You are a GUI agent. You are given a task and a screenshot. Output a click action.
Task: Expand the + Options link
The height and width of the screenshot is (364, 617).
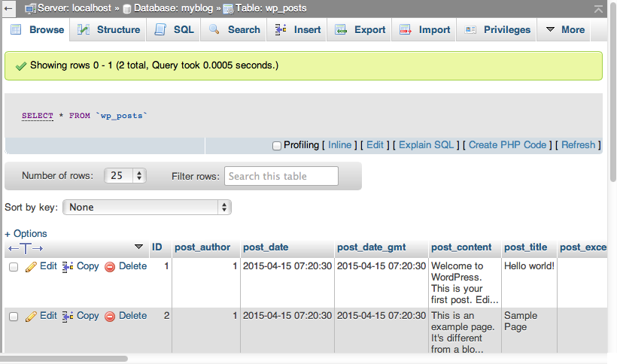click(26, 233)
